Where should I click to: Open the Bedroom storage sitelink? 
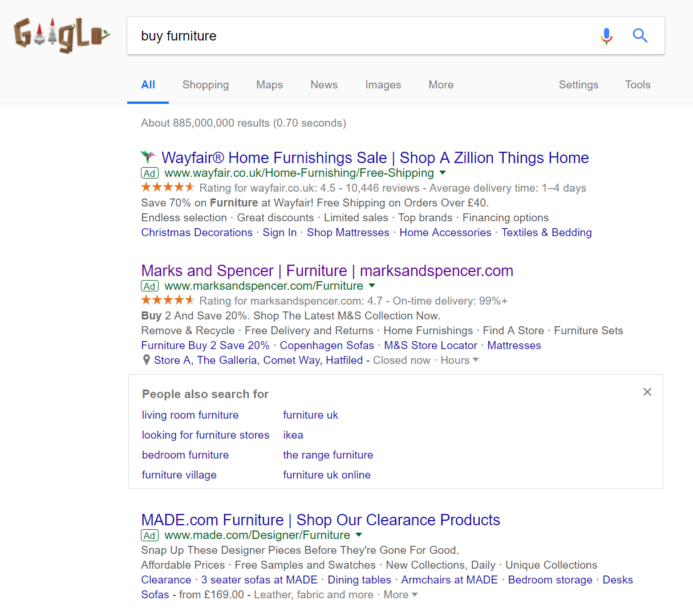tap(550, 579)
